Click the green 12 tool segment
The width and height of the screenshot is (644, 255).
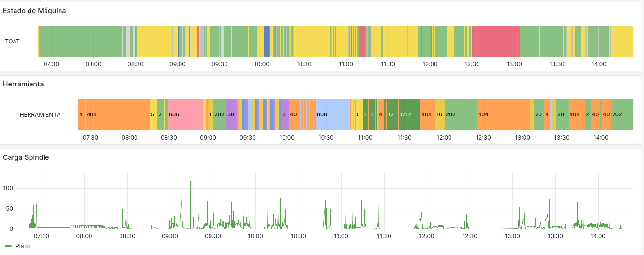[391, 114]
